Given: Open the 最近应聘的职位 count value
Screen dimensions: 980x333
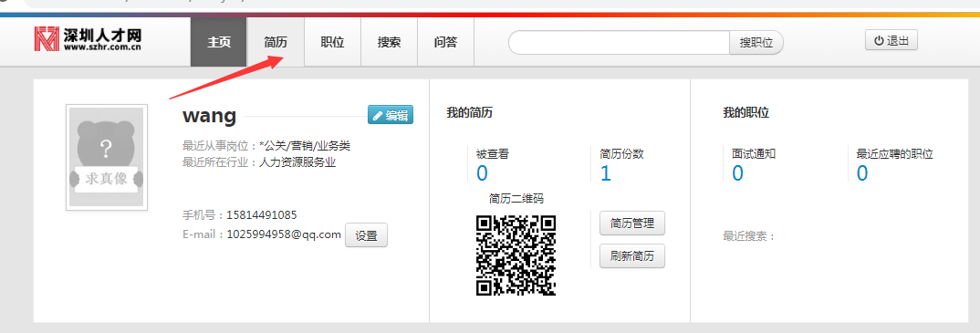Looking at the screenshot, I should [862, 173].
